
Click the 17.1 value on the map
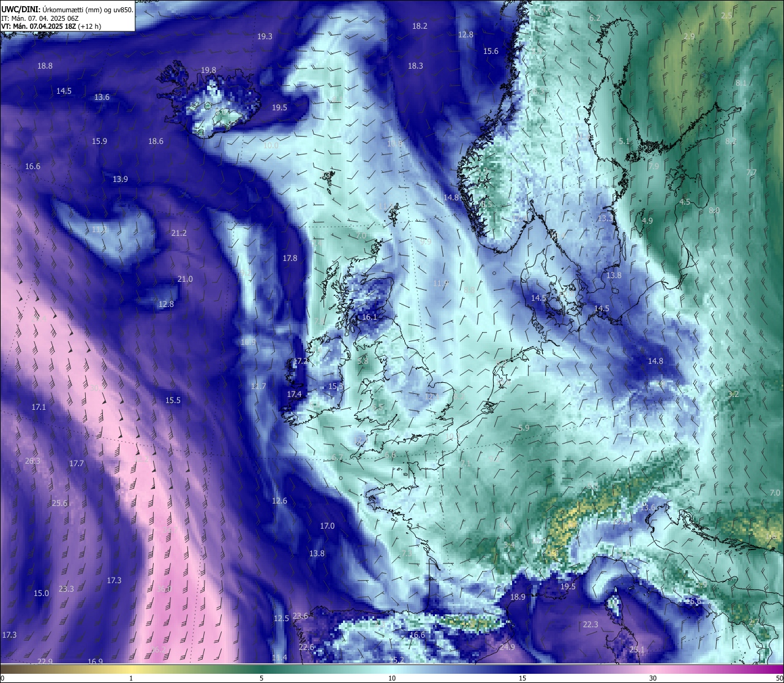point(39,407)
